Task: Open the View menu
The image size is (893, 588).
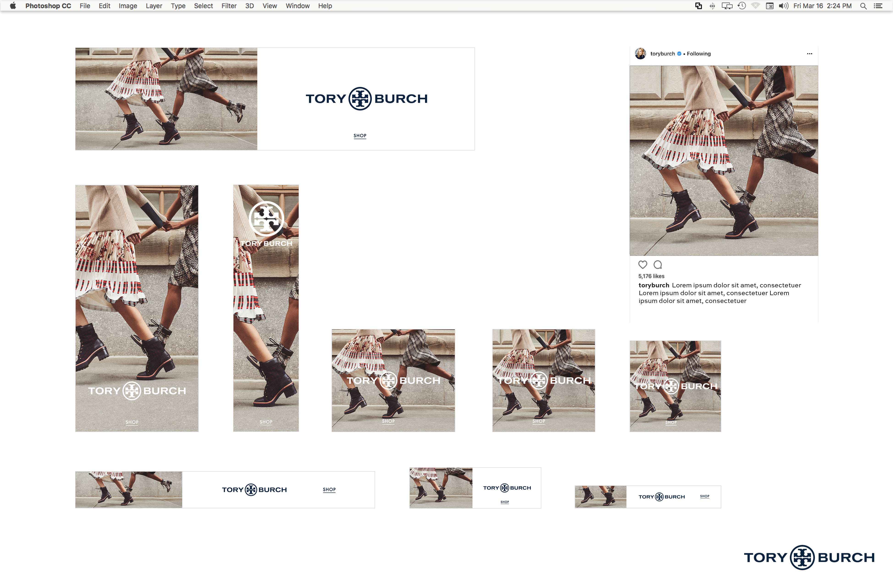Action: coord(270,6)
